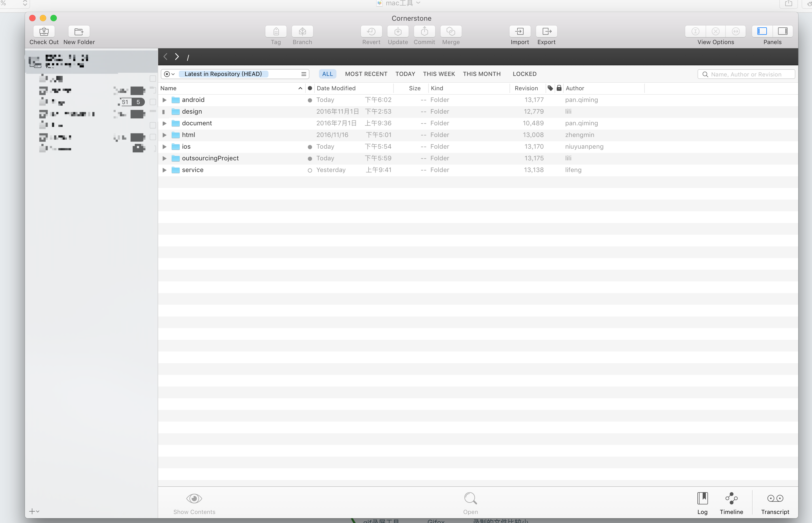The width and height of the screenshot is (812, 523).
Task: Click the sidebar badge showing 5
Action: pyautogui.click(x=138, y=102)
